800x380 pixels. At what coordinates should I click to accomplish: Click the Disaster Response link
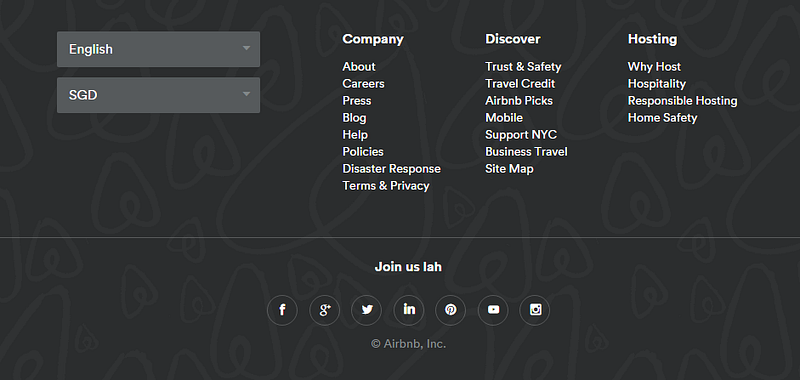pos(391,169)
